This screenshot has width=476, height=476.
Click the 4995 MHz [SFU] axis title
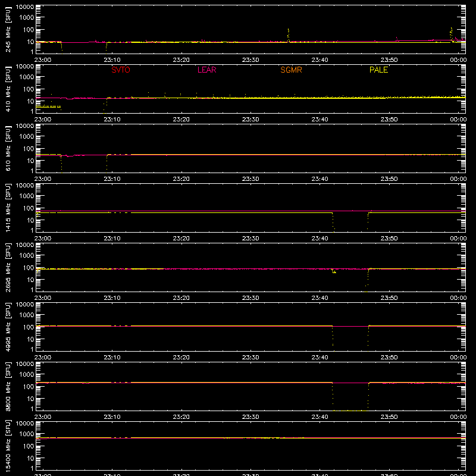8,327
